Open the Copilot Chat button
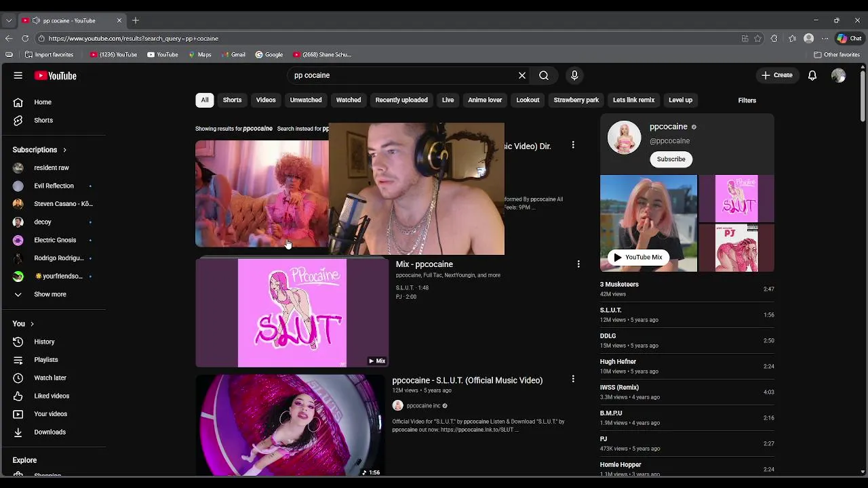The image size is (868, 488). 849,39
